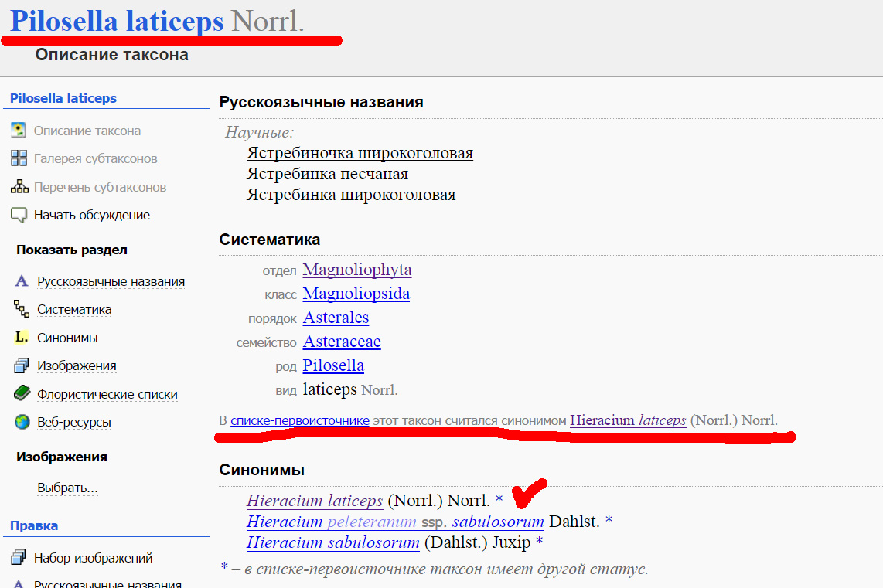Click the taxon description icon in sidebar
Screen dimensions: 883x588
pyautogui.click(x=19, y=131)
